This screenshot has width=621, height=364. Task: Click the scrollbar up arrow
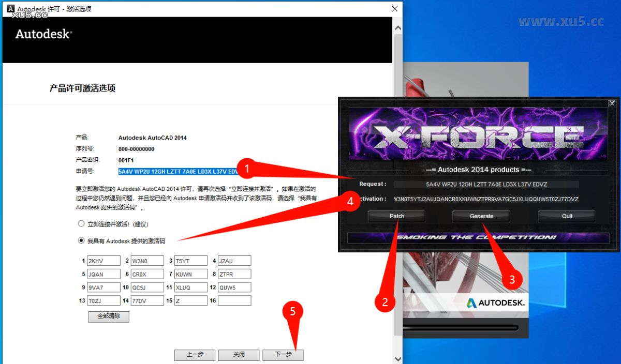tap(397, 27)
